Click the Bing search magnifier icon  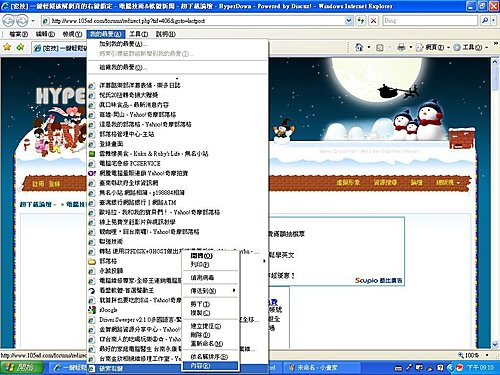coord(485,21)
